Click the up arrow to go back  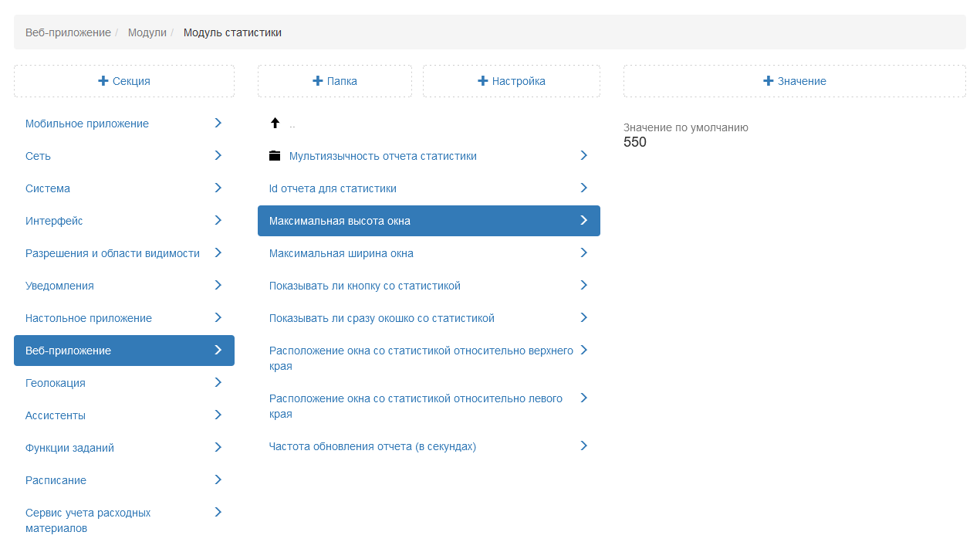(275, 124)
